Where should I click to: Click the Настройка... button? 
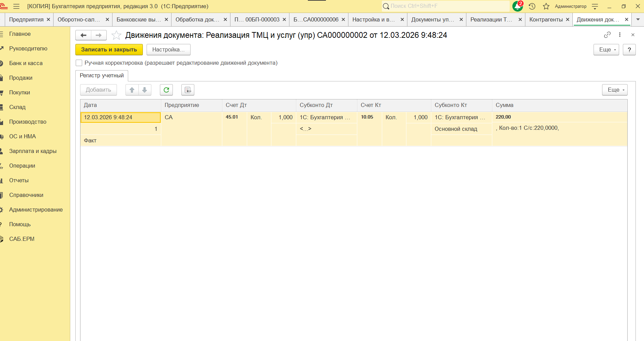pyautogui.click(x=168, y=50)
